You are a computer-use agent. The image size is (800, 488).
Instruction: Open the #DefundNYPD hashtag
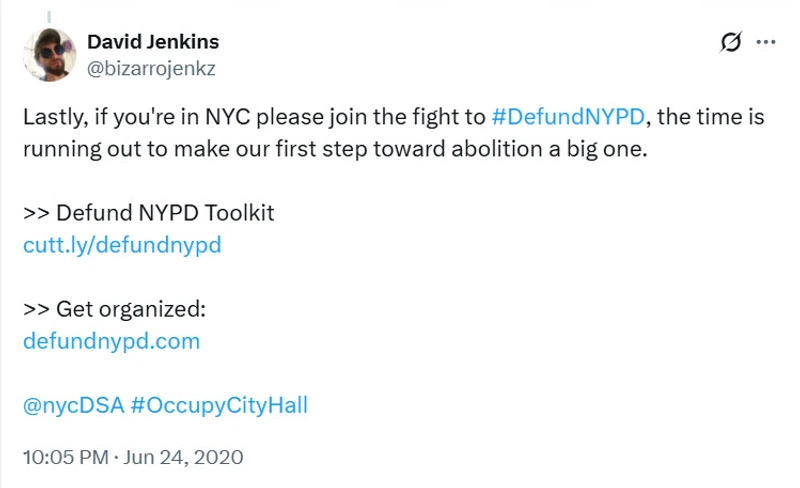pos(570,117)
